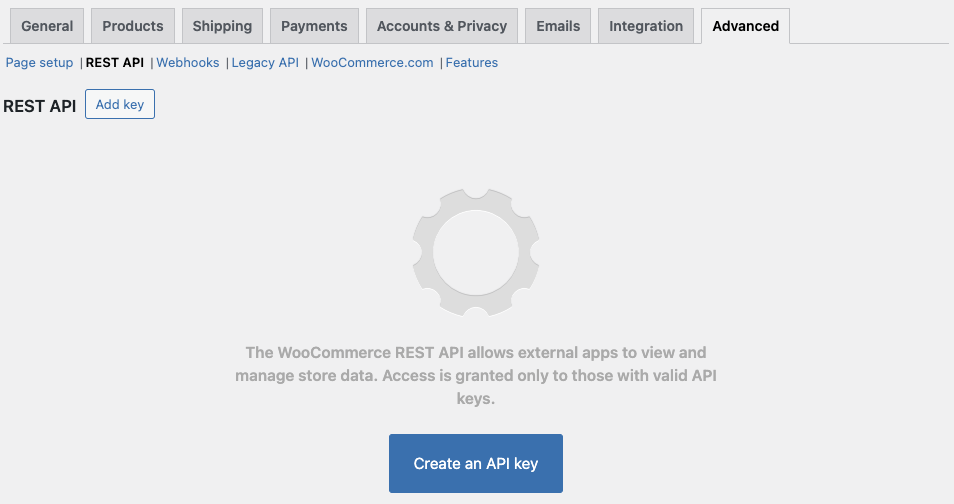Image resolution: width=954 pixels, height=504 pixels.
Task: Open the Legacy API subsection
Action: tap(265, 62)
